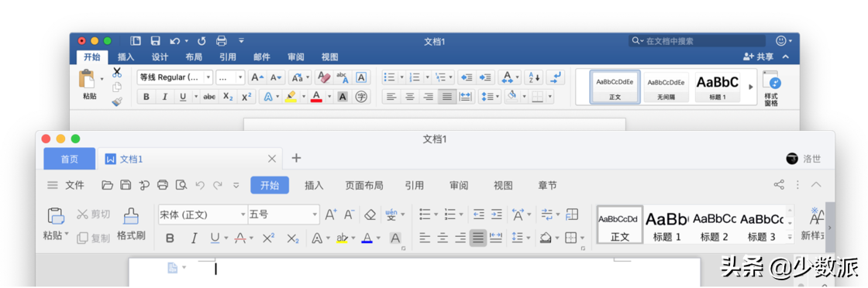Add a new tab with plus button in WPS
Image resolution: width=868 pixels, height=288 pixels.
point(296,158)
